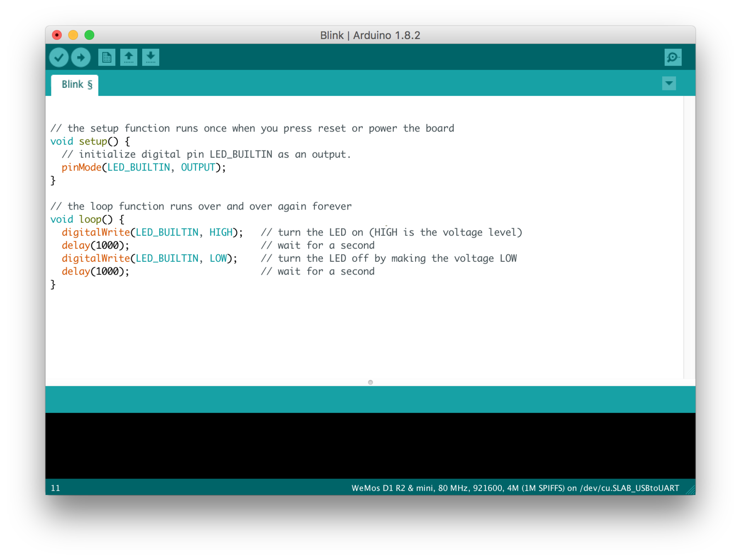Screen dimensions: 741x560
Task: Click the window resize grip corner
Action: coord(690,490)
